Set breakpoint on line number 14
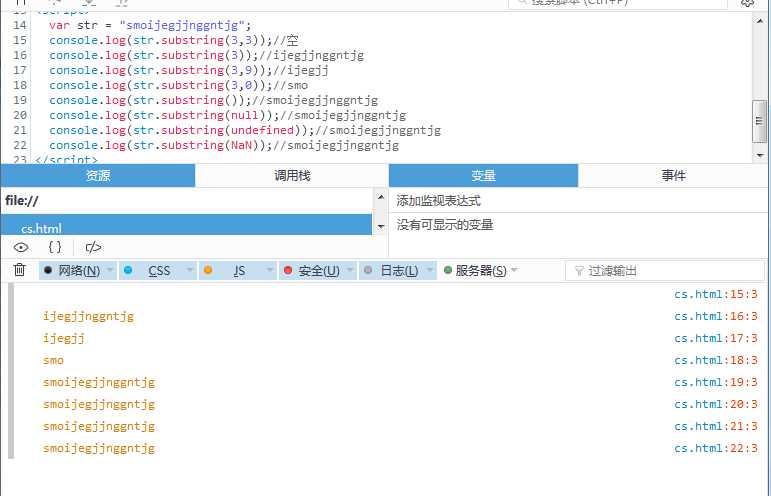This screenshot has height=496, width=771. [x=20, y=25]
